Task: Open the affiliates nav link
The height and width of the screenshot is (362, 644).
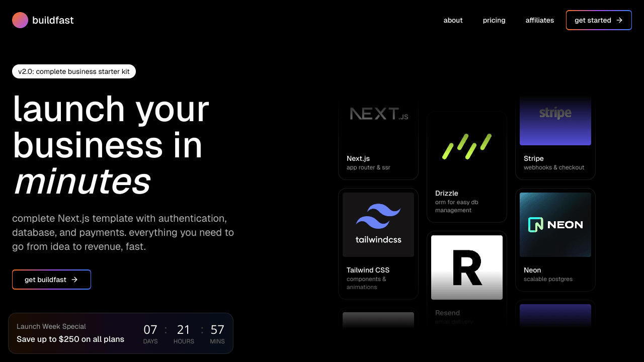Action: [539, 20]
